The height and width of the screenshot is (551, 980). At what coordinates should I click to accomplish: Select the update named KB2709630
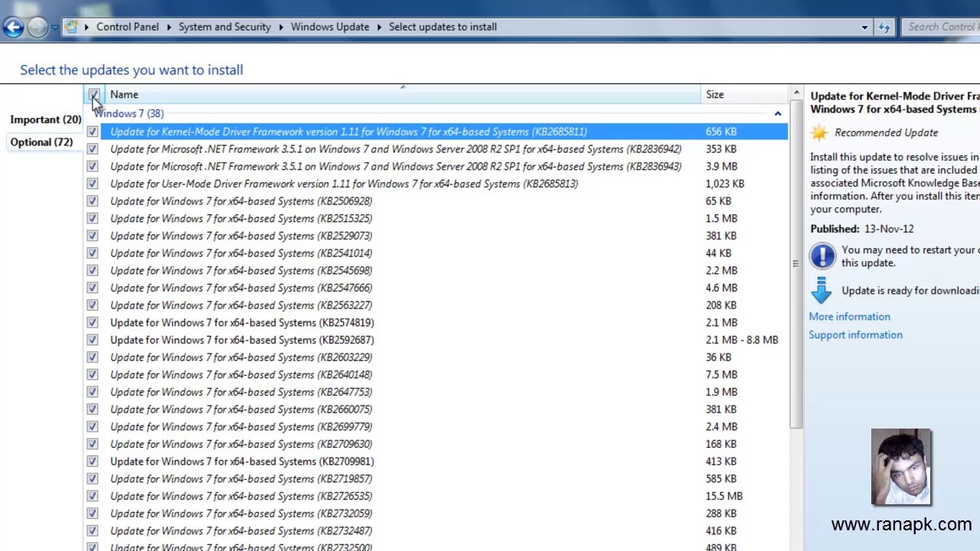click(241, 444)
